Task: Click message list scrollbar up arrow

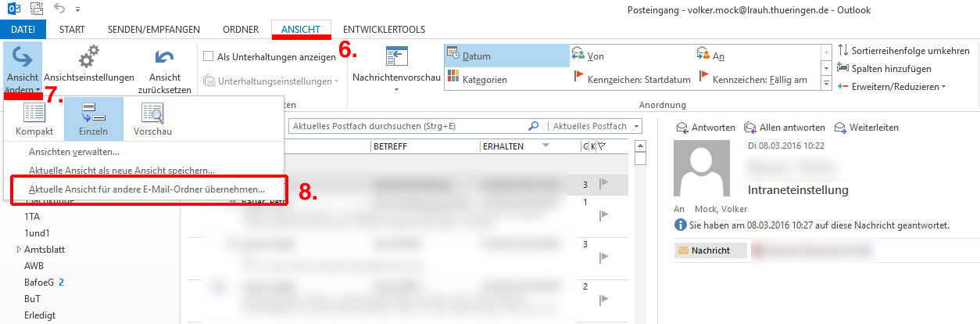Action: point(640,146)
